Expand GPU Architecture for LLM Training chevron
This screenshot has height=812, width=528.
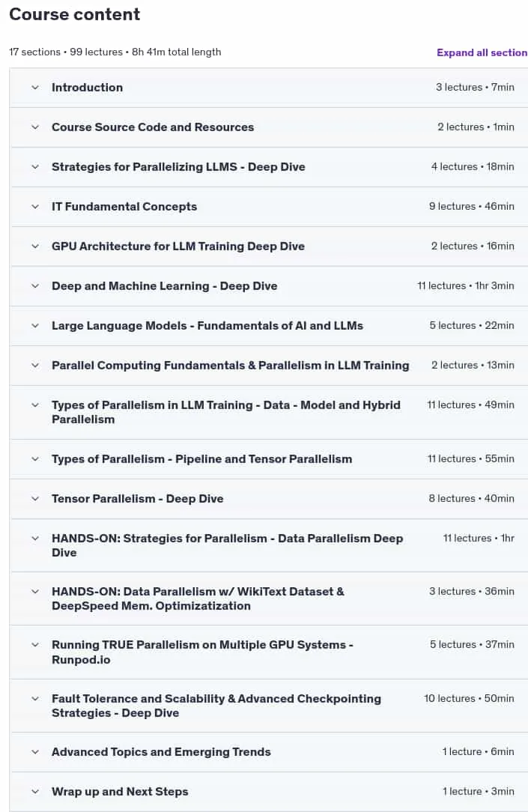[x=35, y=246]
